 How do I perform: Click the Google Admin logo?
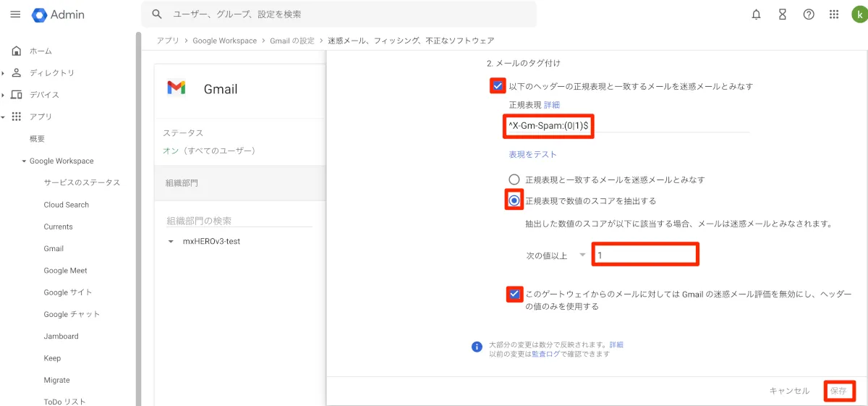pos(59,14)
